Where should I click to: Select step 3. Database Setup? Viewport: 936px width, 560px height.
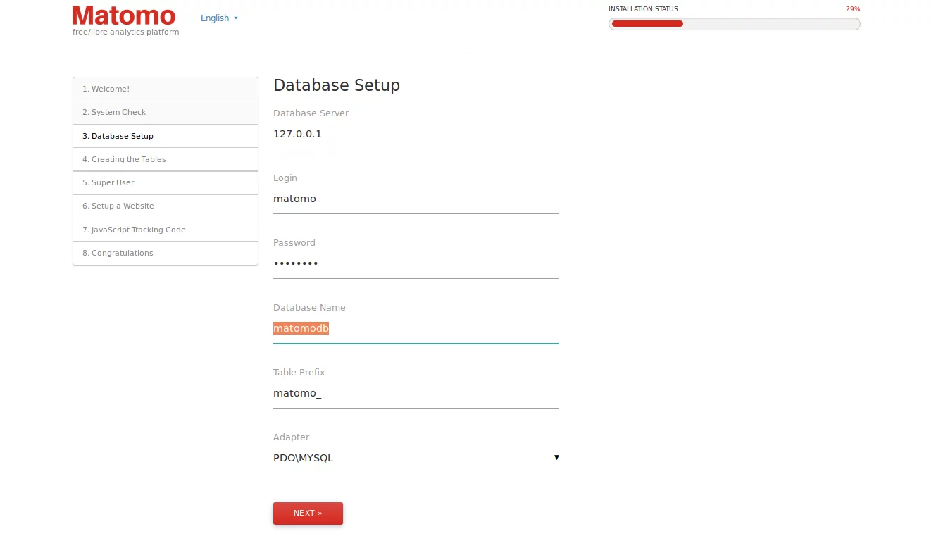point(166,136)
